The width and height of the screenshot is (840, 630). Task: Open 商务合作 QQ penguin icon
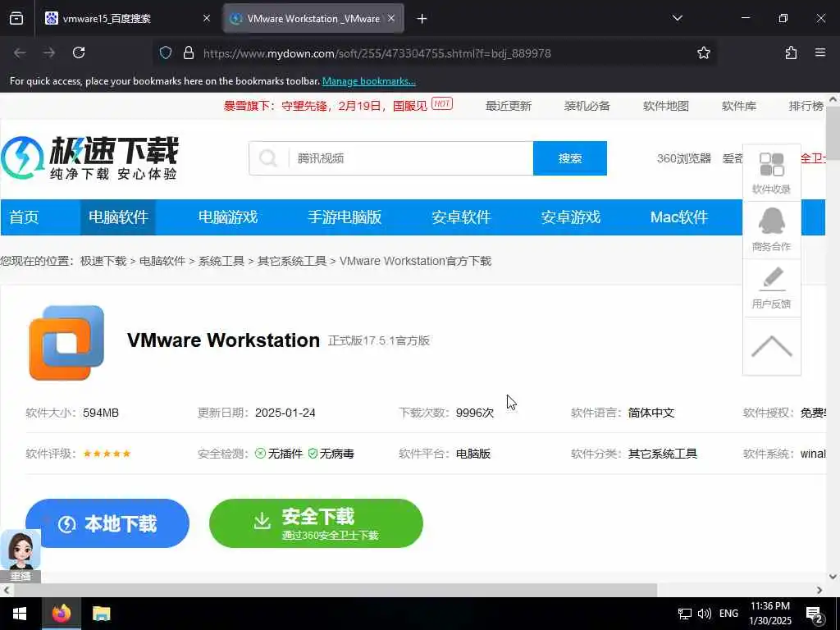[x=771, y=230]
